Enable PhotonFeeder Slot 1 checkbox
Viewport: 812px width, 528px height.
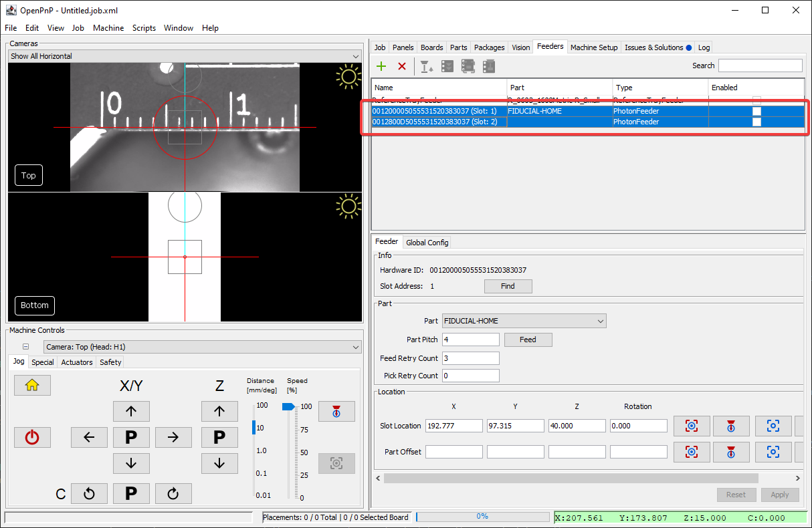[756, 111]
